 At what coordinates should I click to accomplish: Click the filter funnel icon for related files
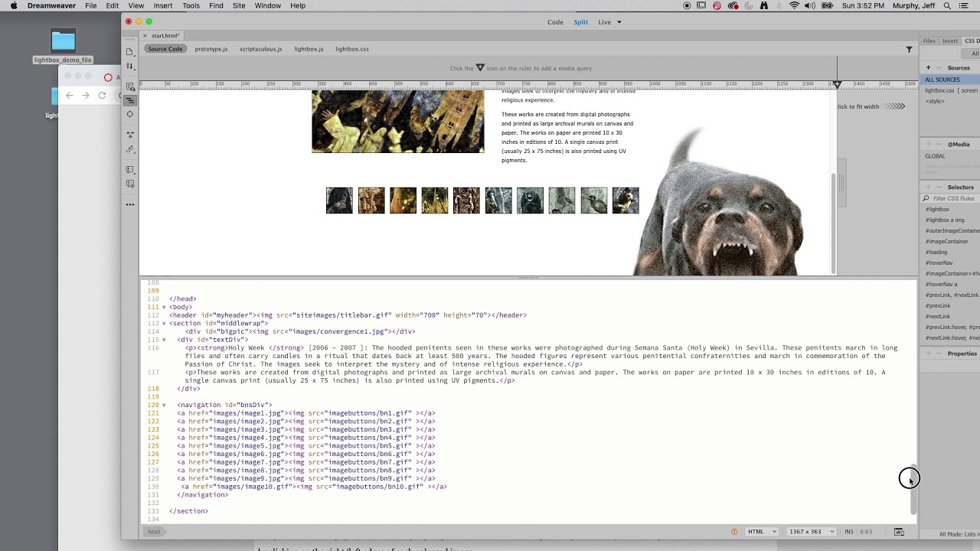coord(909,49)
